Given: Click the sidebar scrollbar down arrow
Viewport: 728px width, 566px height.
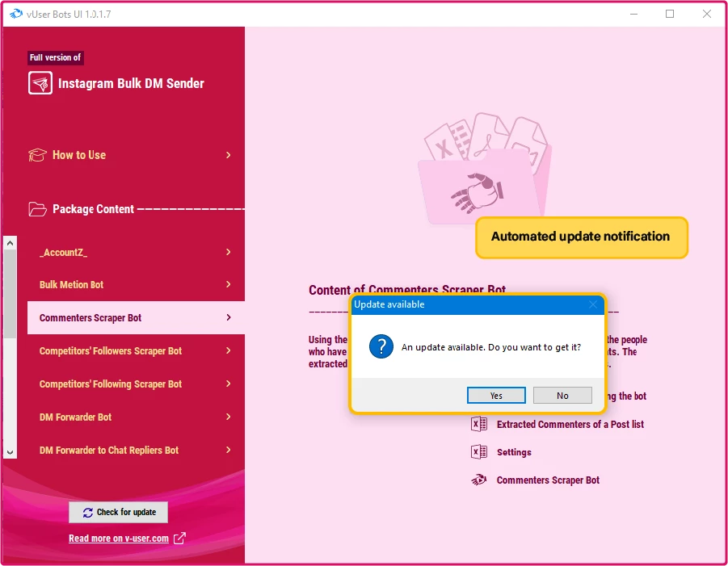Looking at the screenshot, I should coord(11,452).
